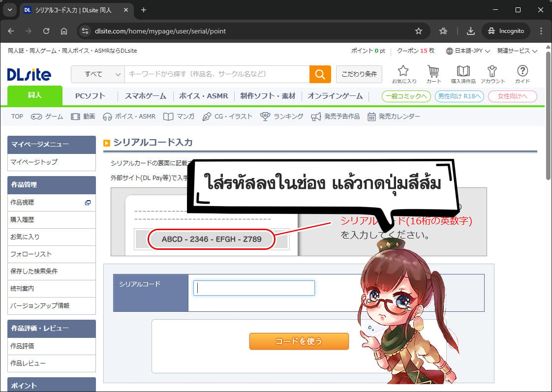Open the tab search chevron
This screenshot has height=392, width=552.
click(10, 10)
